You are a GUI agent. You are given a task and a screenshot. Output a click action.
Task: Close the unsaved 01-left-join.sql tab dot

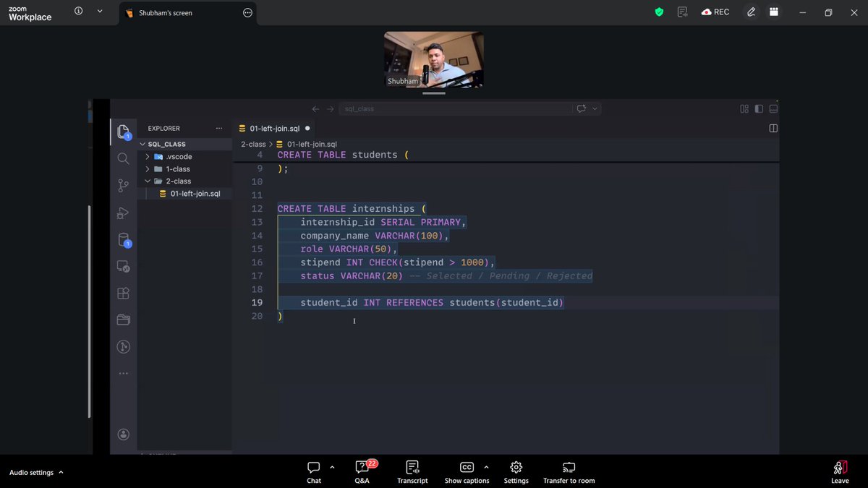point(307,129)
